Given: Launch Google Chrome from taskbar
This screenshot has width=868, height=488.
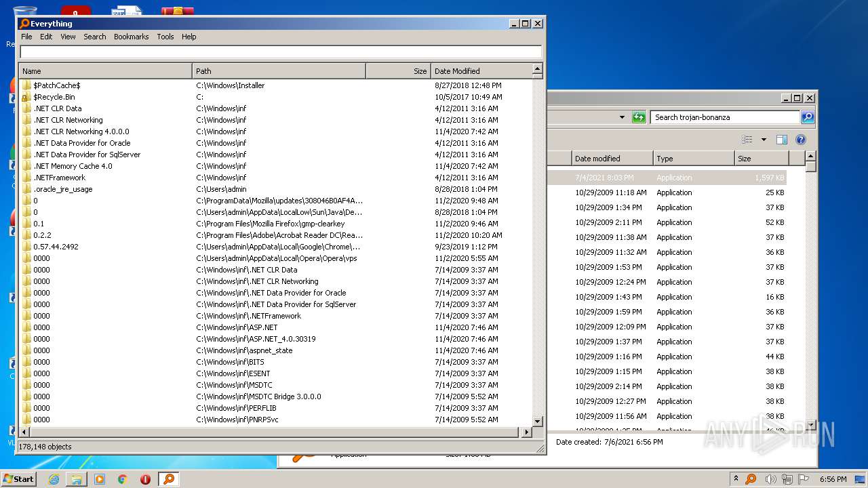Looking at the screenshot, I should point(122,479).
